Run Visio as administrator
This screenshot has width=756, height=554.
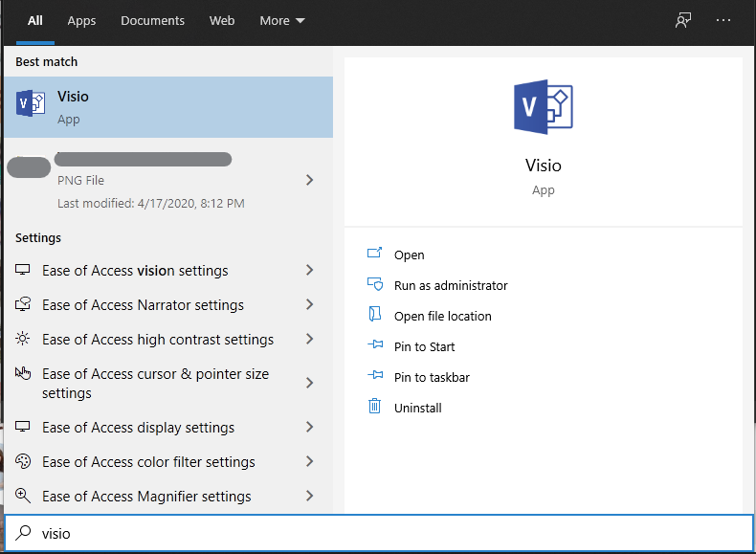point(450,285)
